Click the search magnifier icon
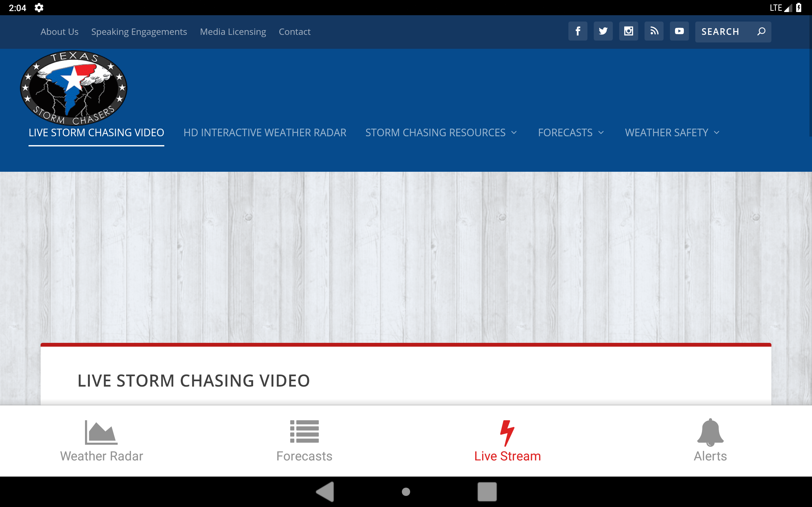 coord(761,31)
